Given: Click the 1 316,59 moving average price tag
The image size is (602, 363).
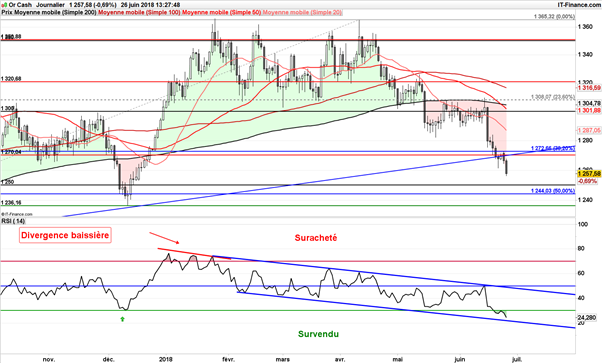Looking at the screenshot, I should [x=589, y=88].
